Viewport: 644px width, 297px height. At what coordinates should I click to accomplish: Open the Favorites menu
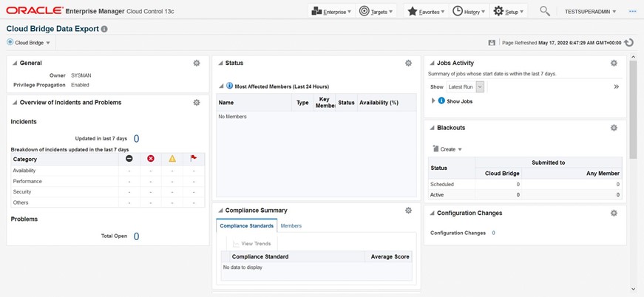425,12
